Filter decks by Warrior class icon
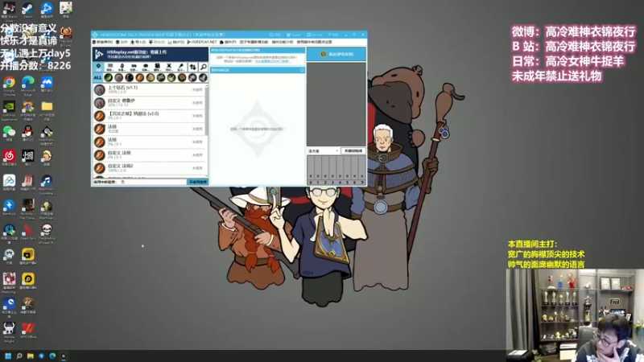 (203, 77)
